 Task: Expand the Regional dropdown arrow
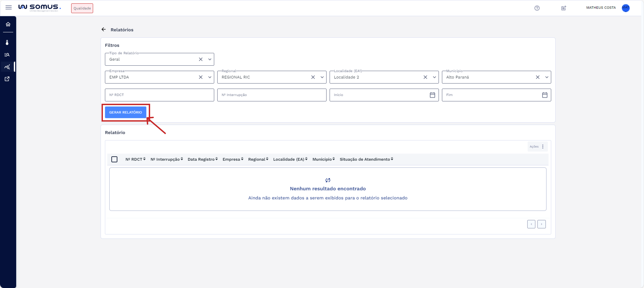[322, 77]
